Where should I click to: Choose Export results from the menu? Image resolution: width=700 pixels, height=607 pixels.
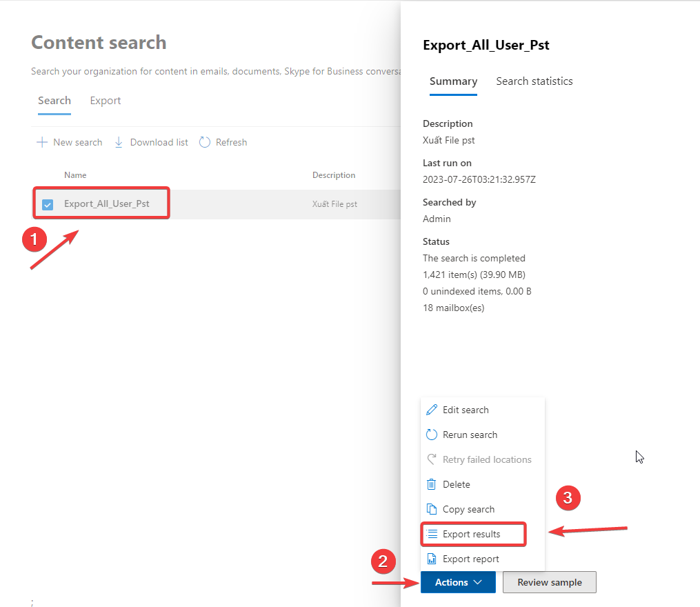coord(472,534)
